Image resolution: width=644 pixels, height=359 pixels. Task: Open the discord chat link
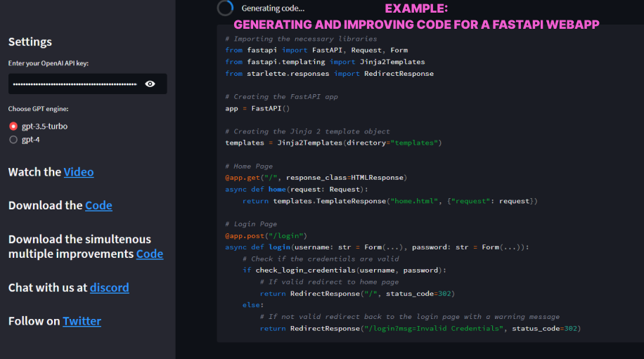tap(109, 287)
